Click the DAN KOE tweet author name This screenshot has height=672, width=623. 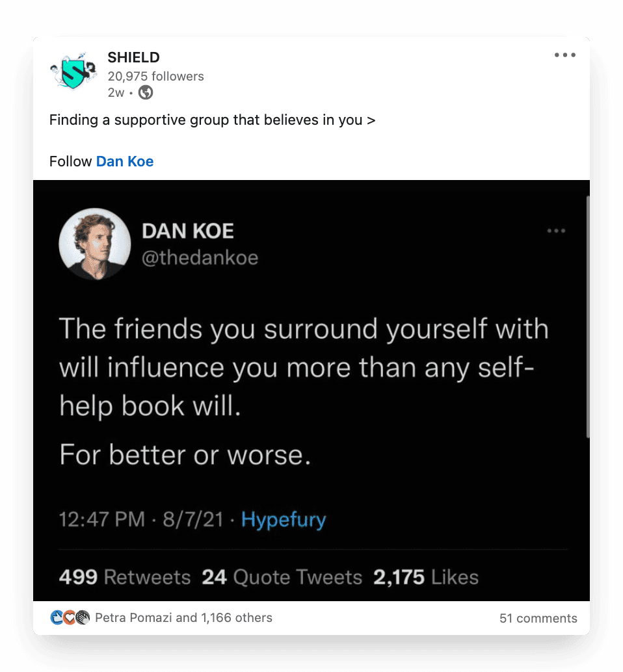[188, 231]
